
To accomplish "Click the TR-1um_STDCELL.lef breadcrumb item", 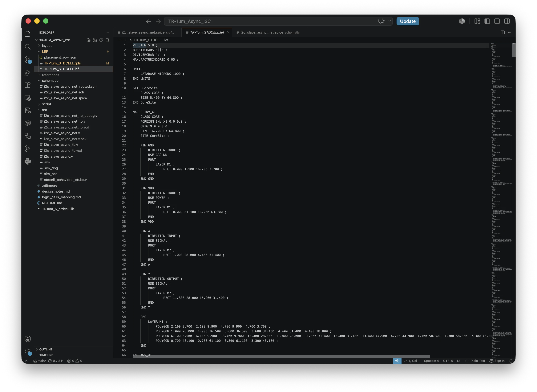I will click(x=149, y=40).
